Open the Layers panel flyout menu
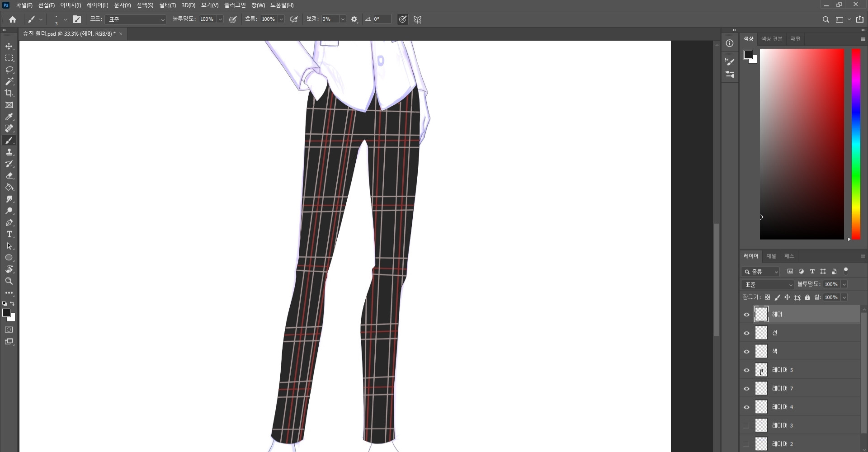Viewport: 868px width, 452px height. pos(863,256)
